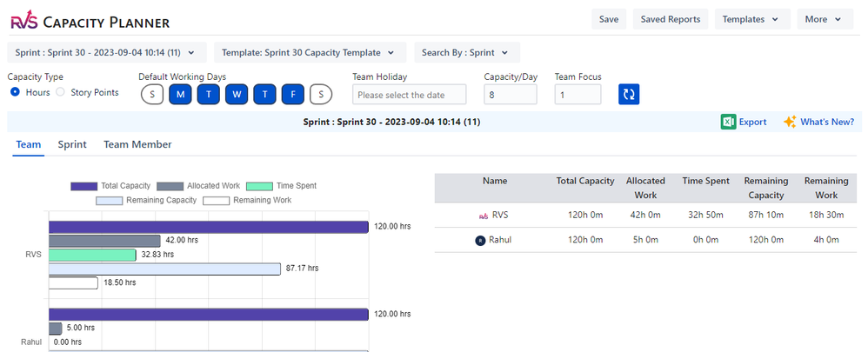This screenshot has height=352, width=868.
Task: Click Rahul name in the table
Action: tap(500, 240)
